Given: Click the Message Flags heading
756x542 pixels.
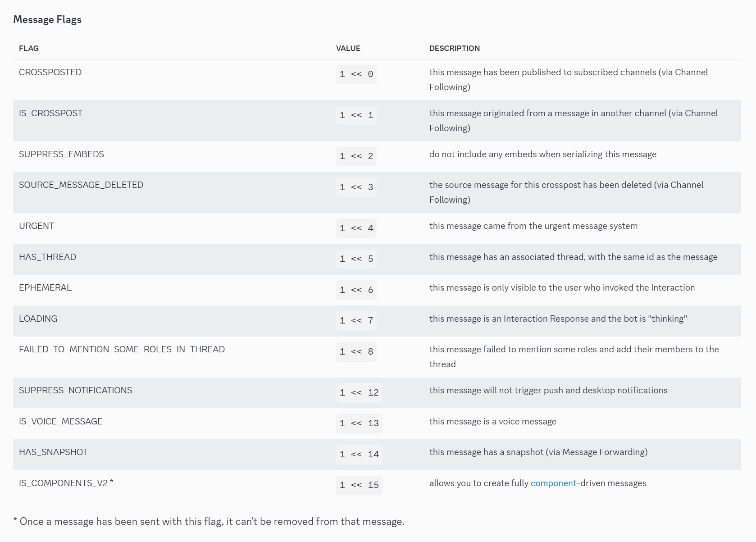Looking at the screenshot, I should coord(47,19).
